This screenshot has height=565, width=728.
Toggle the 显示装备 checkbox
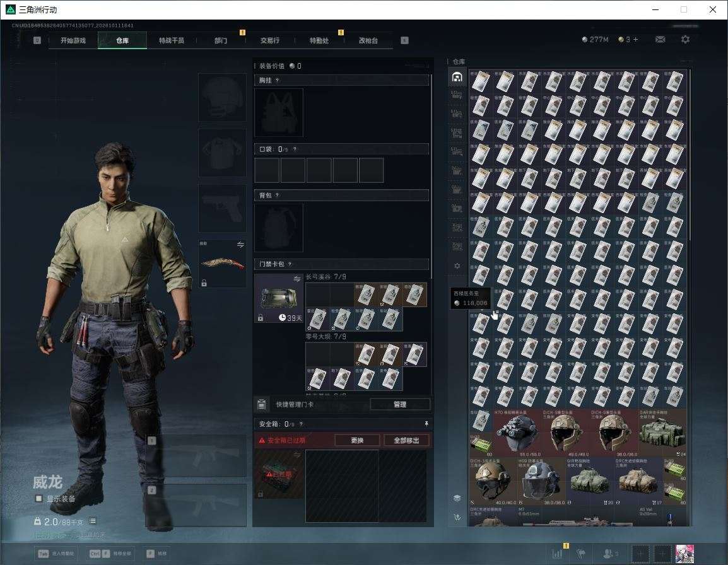pyautogui.click(x=38, y=499)
